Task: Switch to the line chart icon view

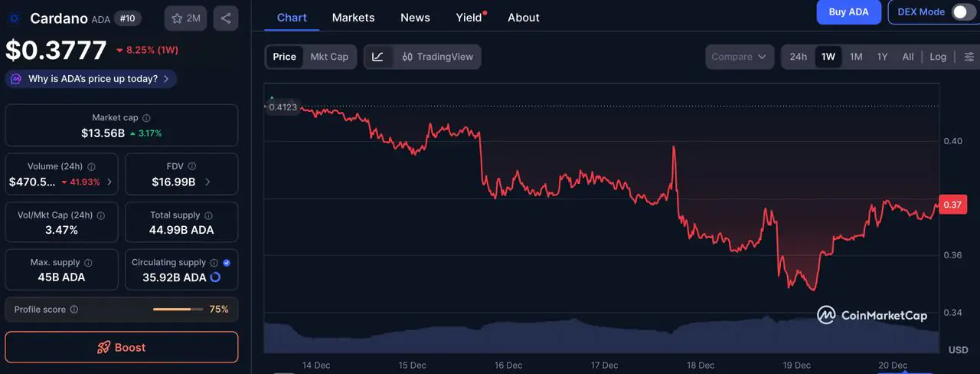Action: [x=378, y=57]
